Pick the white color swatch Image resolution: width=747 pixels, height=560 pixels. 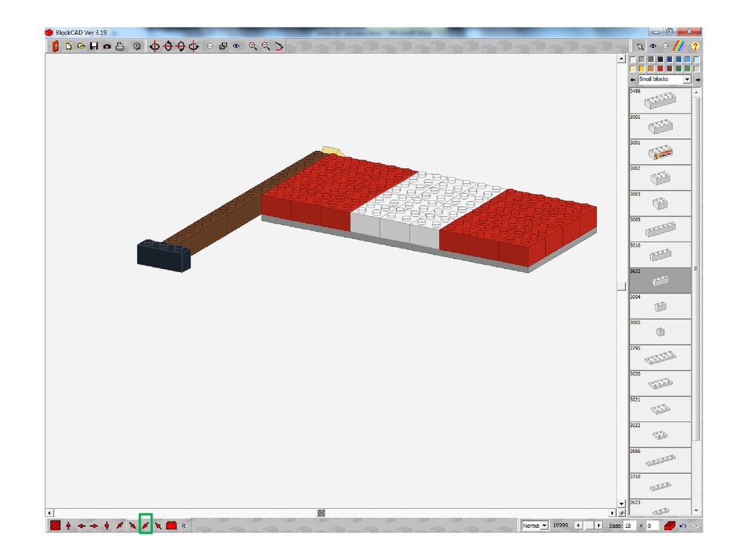(632, 60)
